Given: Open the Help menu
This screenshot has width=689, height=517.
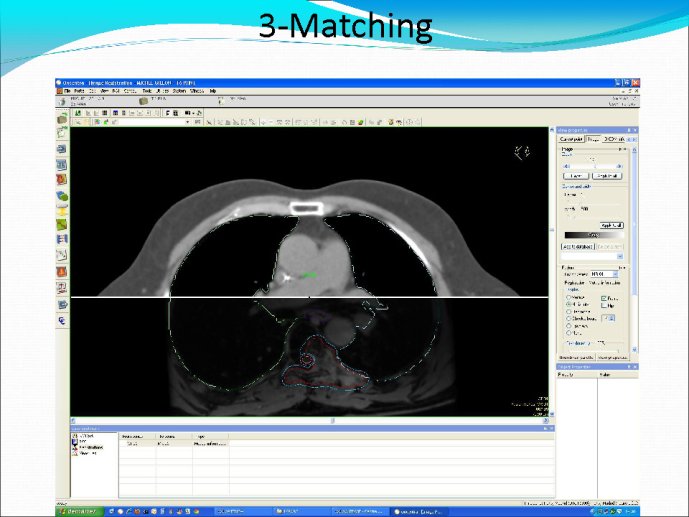Looking at the screenshot, I should point(213,91).
